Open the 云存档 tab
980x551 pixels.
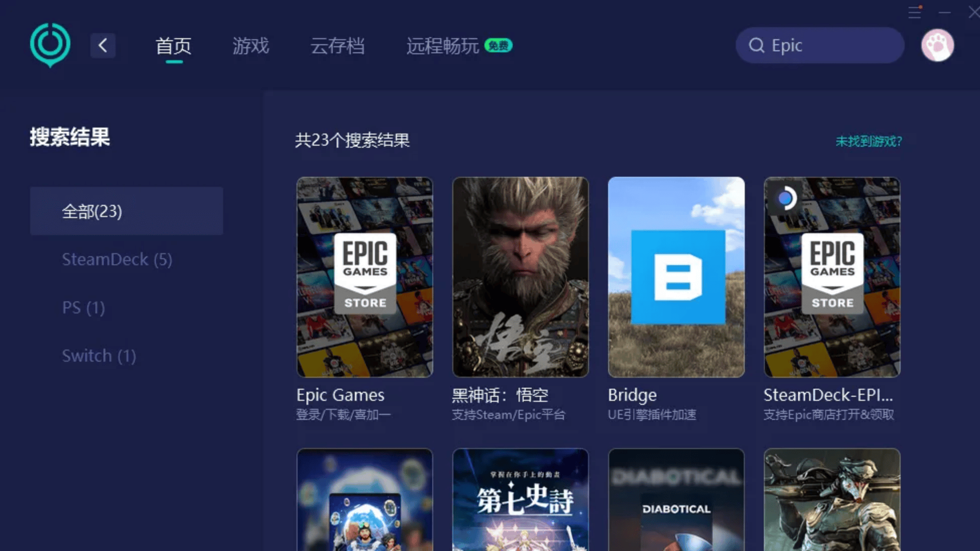[337, 46]
